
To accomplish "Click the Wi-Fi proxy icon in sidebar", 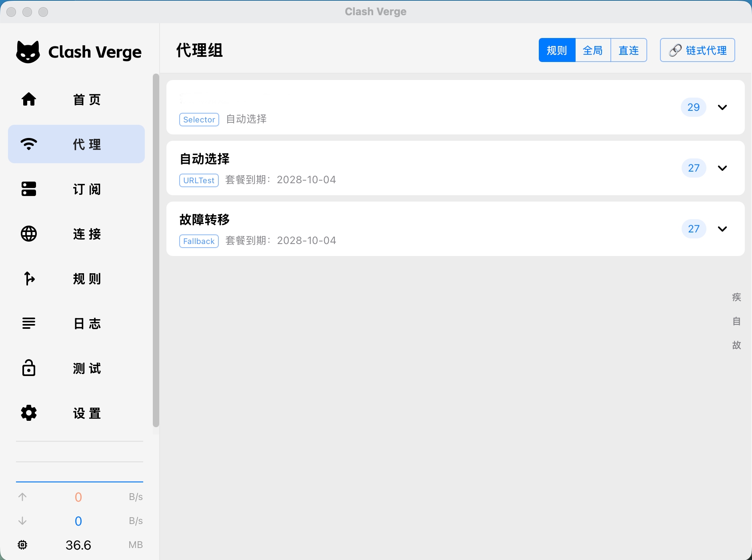I will pos(29,144).
